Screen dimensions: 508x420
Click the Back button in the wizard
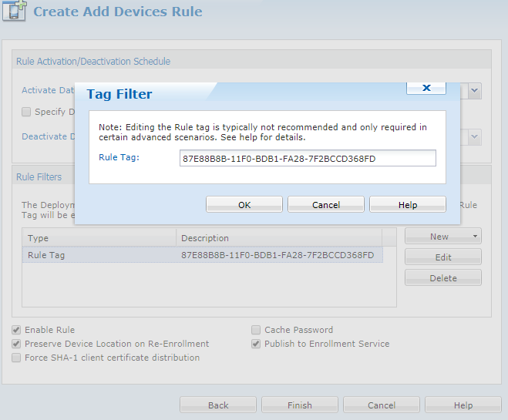(x=218, y=405)
